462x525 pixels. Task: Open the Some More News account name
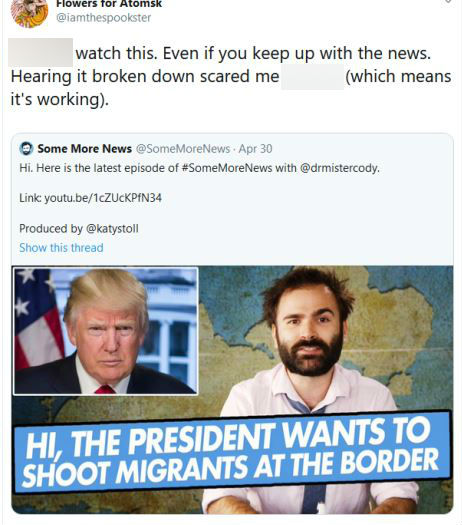point(84,149)
